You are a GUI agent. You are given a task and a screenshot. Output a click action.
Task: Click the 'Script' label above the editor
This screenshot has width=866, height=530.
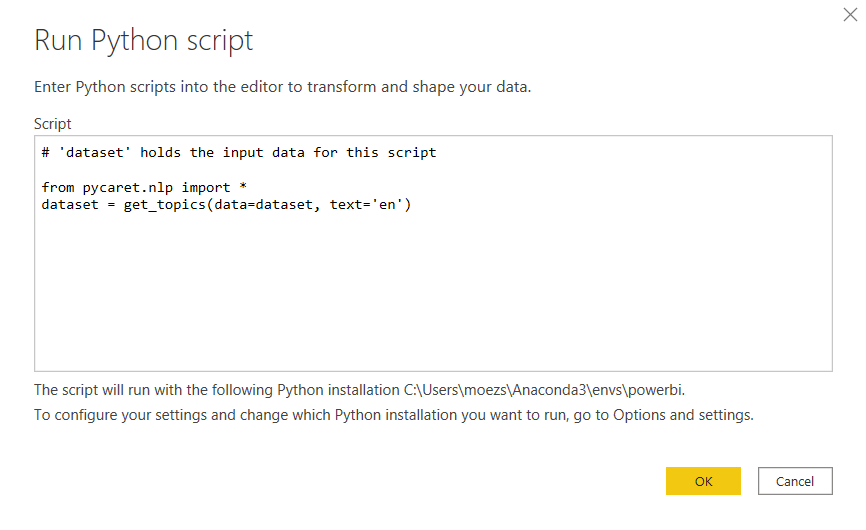click(x=53, y=123)
